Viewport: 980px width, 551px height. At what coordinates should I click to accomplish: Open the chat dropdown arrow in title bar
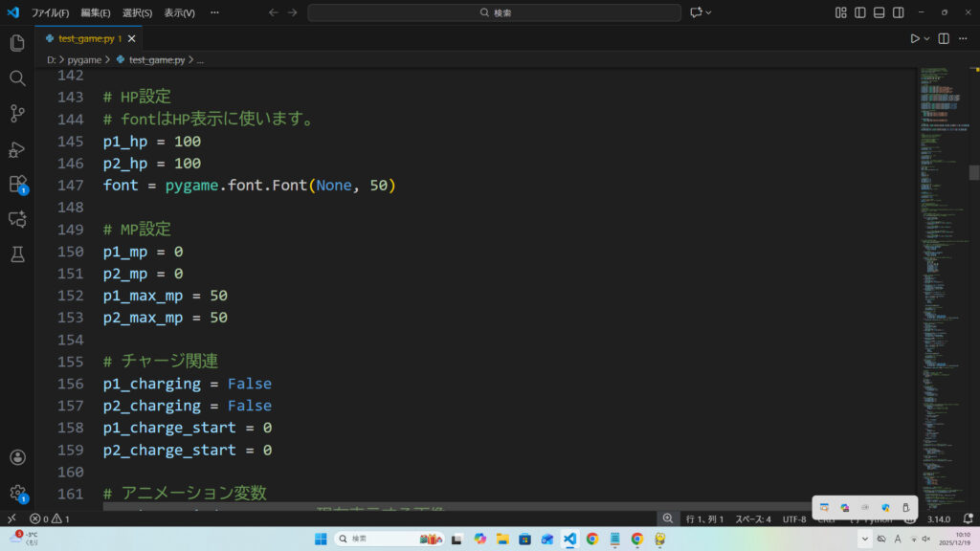(x=709, y=12)
